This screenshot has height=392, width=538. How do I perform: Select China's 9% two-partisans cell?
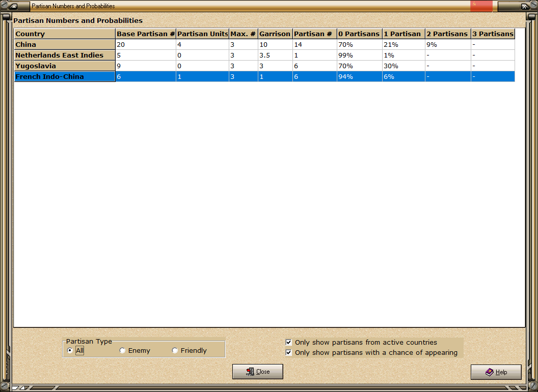coord(448,45)
